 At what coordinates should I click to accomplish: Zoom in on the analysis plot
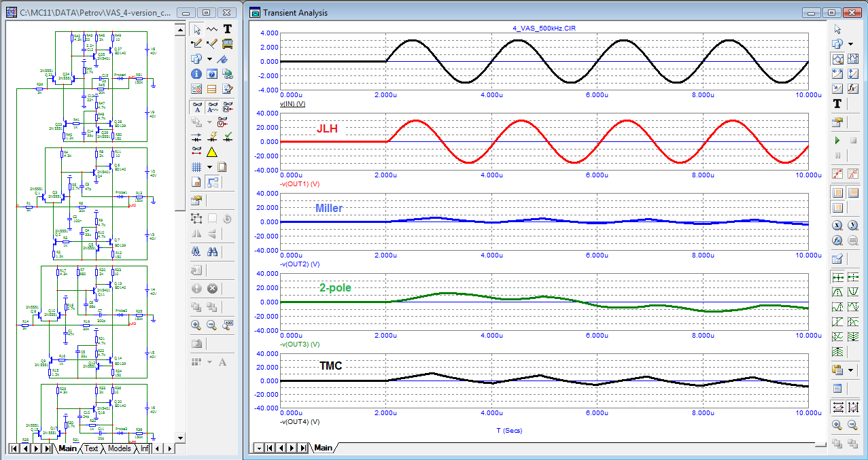click(x=837, y=425)
